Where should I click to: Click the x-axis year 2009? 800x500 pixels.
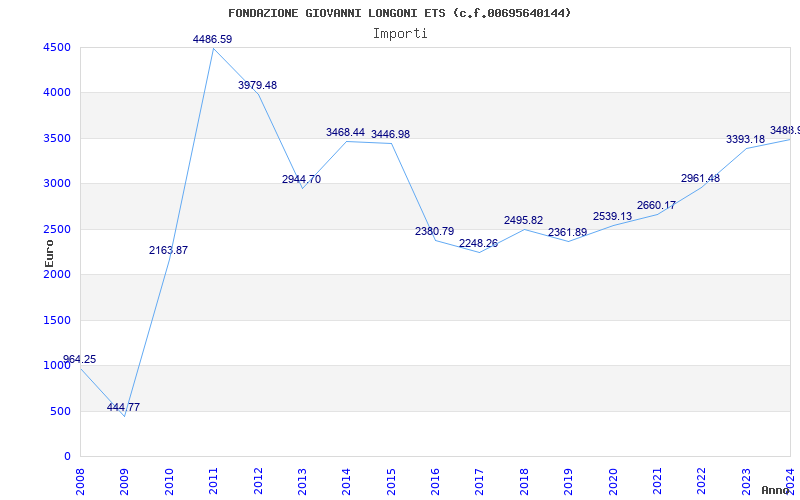124,481
